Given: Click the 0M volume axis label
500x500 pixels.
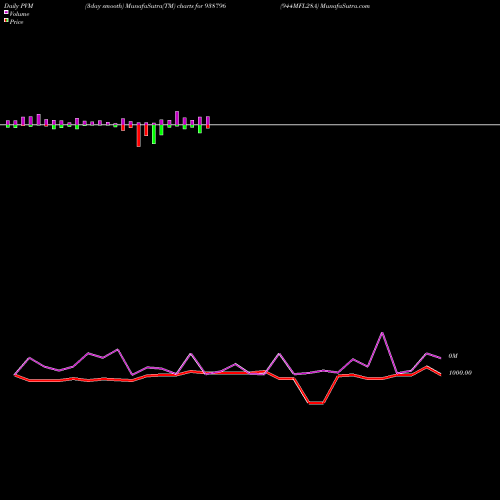Looking at the screenshot, I should 453,356.
